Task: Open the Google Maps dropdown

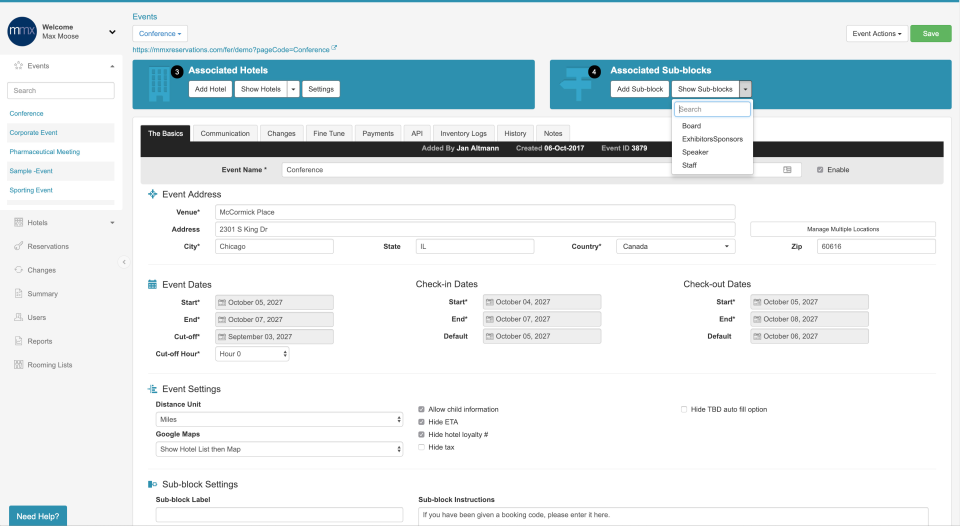Action: (279, 449)
